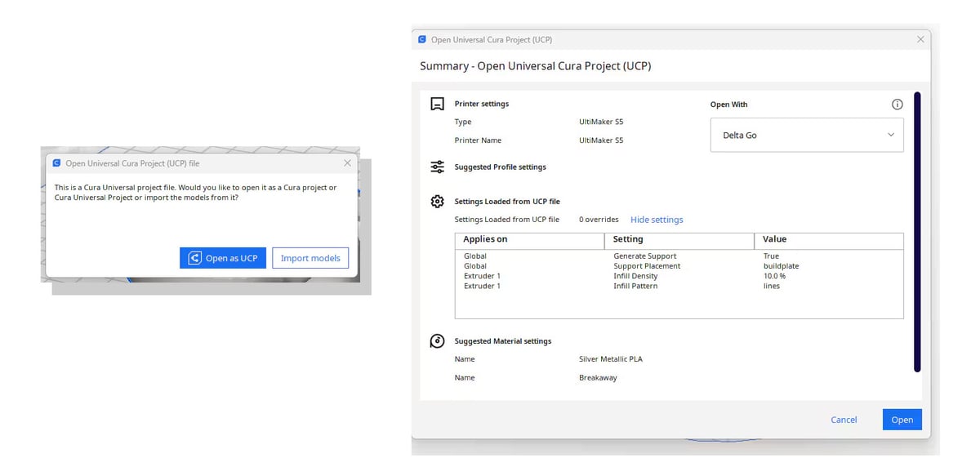The image size is (980, 476).
Task: Select the Infill Density setting row
Action: click(679, 276)
